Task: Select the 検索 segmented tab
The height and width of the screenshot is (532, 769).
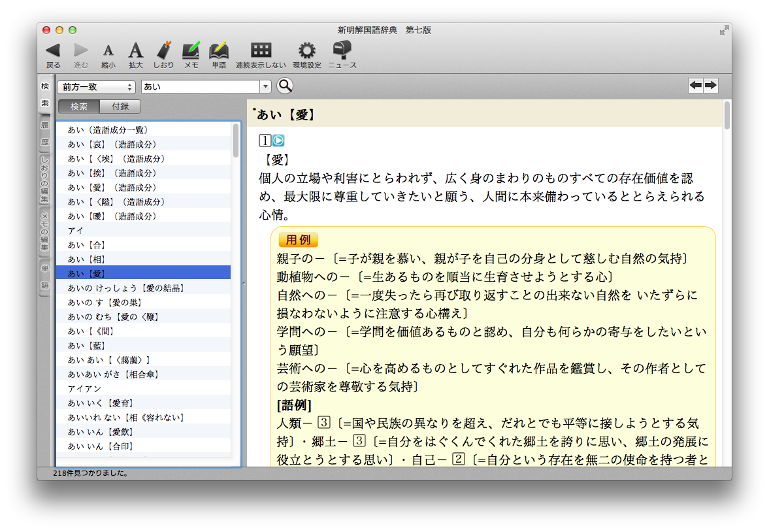Action: coord(79,107)
